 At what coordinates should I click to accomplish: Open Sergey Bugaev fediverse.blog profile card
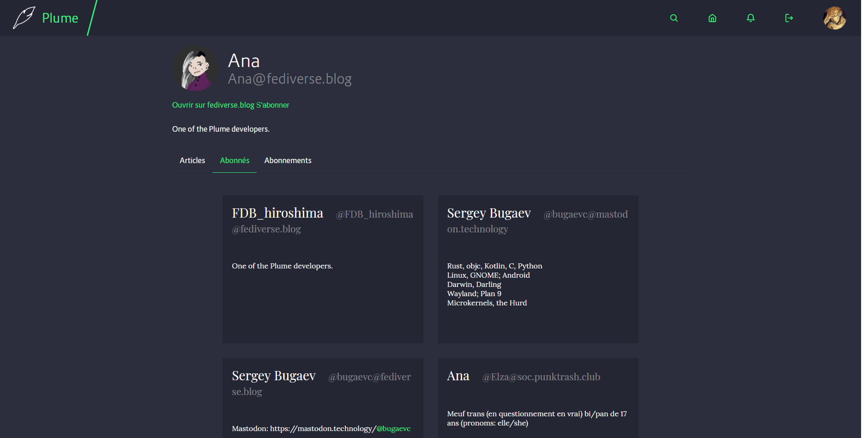(274, 376)
